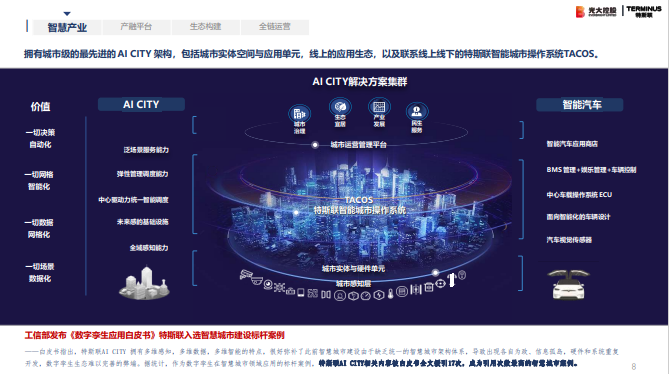Screen dimensions: 669x374
Task: Click the red logo at top right
Action: click(x=580, y=12)
